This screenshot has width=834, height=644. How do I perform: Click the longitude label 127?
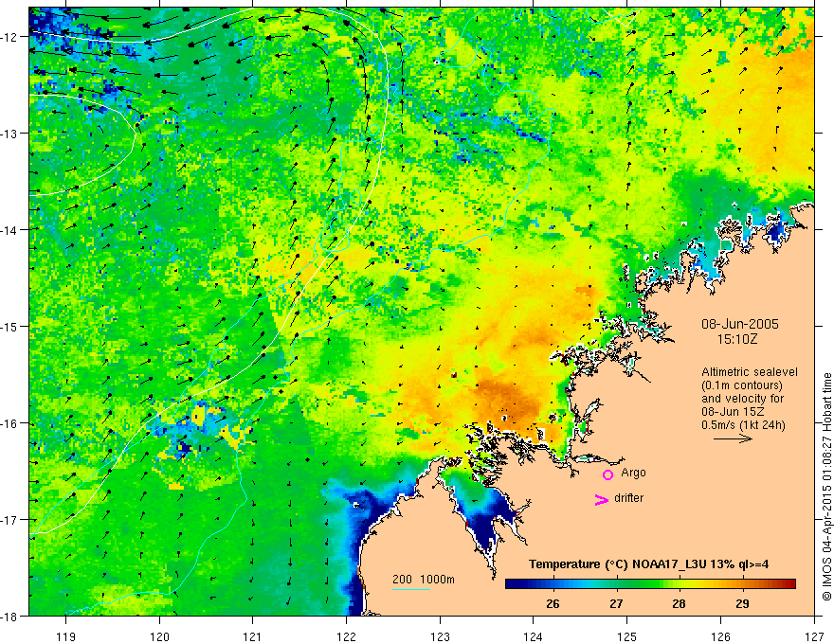pyautogui.click(x=814, y=636)
